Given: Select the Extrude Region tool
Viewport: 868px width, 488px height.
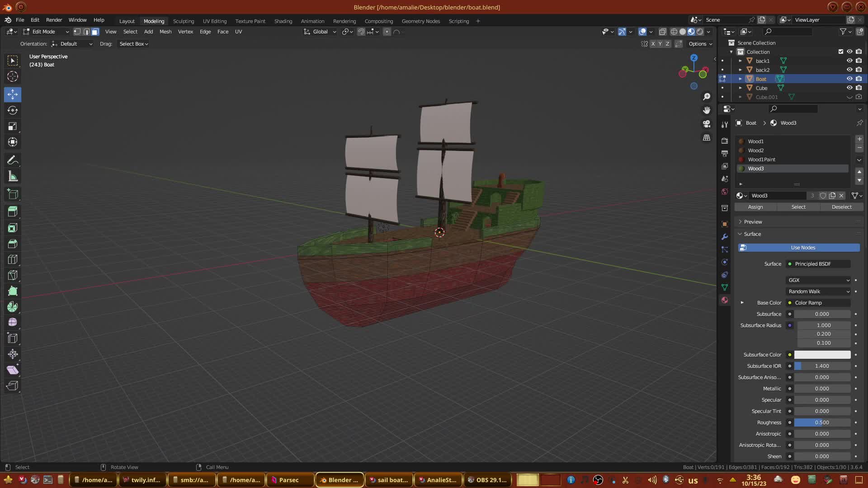Looking at the screenshot, I should 13,211.
